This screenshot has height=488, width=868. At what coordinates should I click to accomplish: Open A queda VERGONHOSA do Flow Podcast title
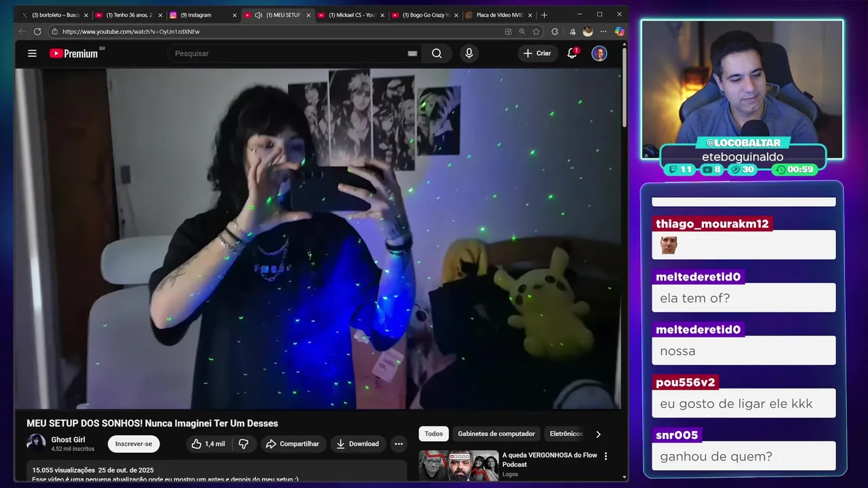549,460
